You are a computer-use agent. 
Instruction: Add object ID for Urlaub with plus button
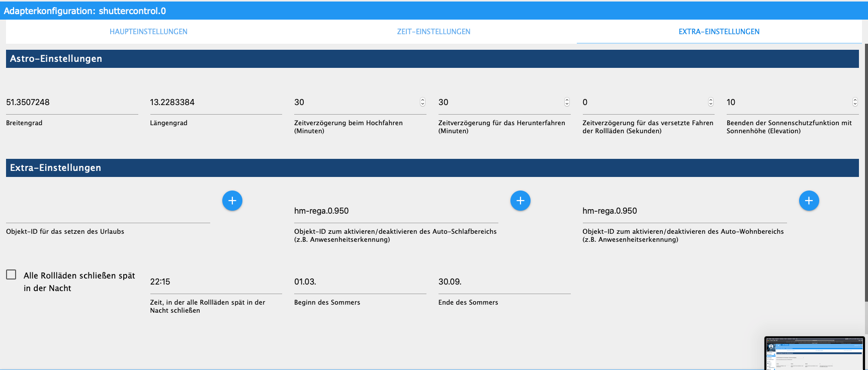[232, 201]
